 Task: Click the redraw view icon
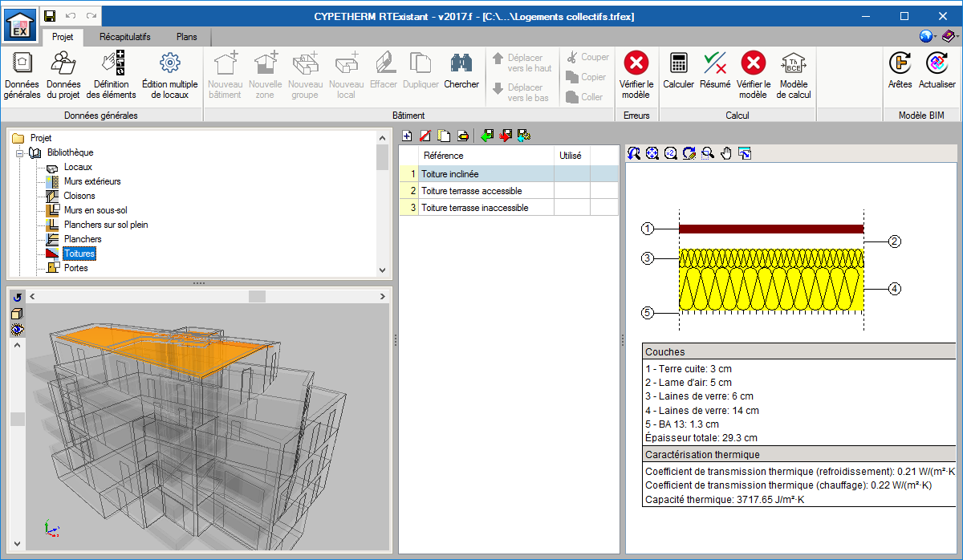click(689, 153)
